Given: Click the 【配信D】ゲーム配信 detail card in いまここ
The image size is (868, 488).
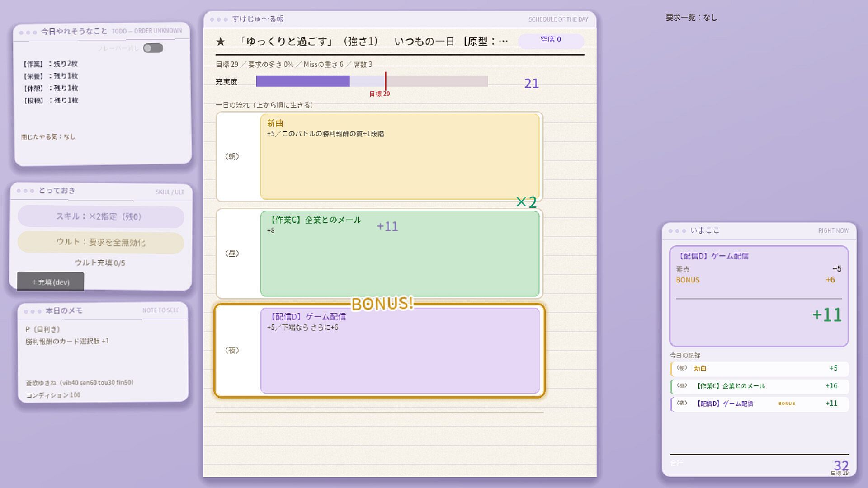Looking at the screenshot, I should click(759, 296).
